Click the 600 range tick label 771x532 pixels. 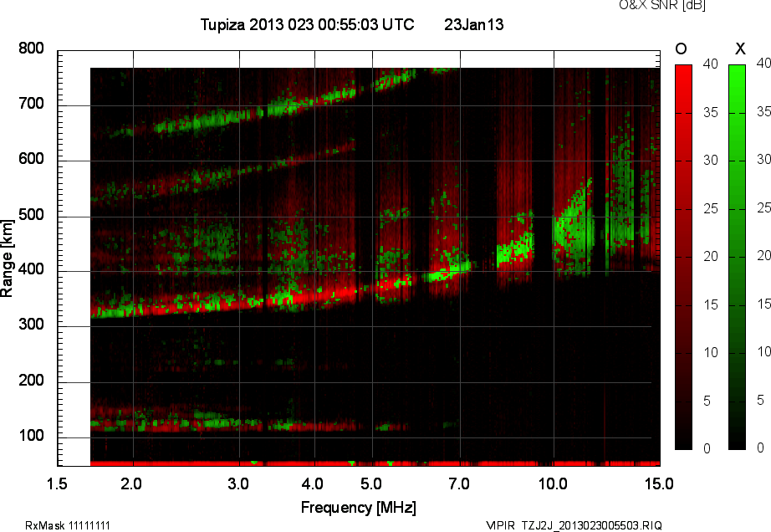click(31, 159)
